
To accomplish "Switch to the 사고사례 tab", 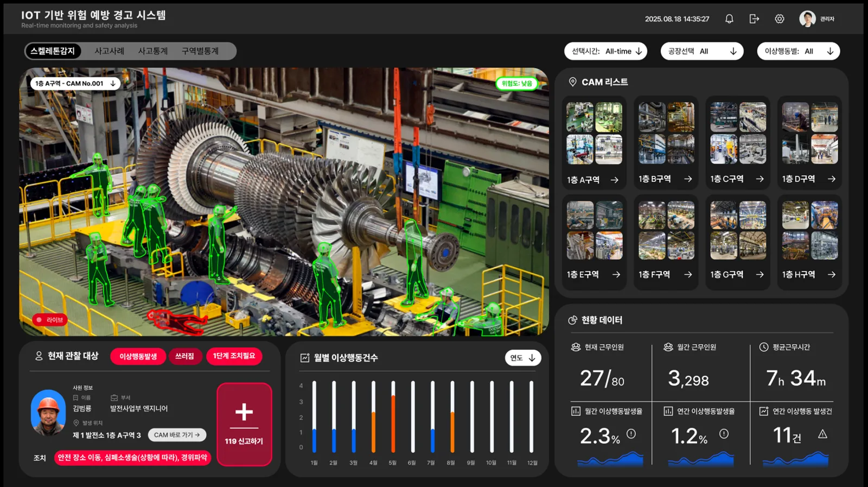I will tap(110, 51).
